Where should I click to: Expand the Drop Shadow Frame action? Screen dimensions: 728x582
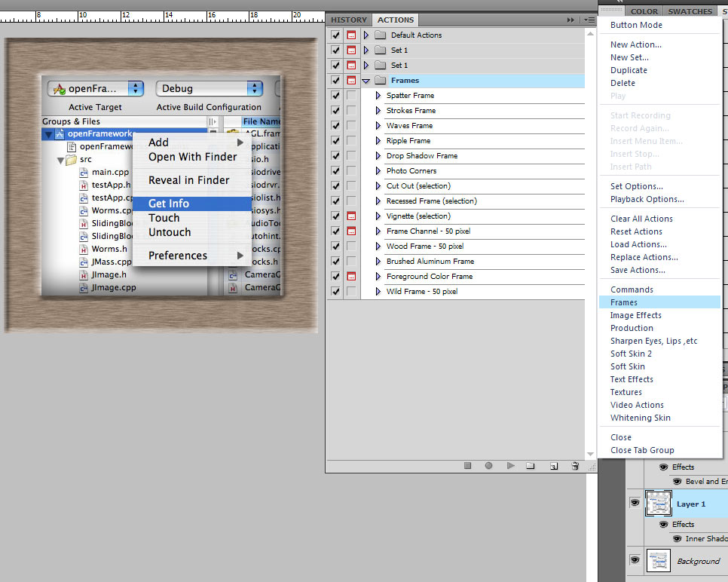pyautogui.click(x=378, y=156)
